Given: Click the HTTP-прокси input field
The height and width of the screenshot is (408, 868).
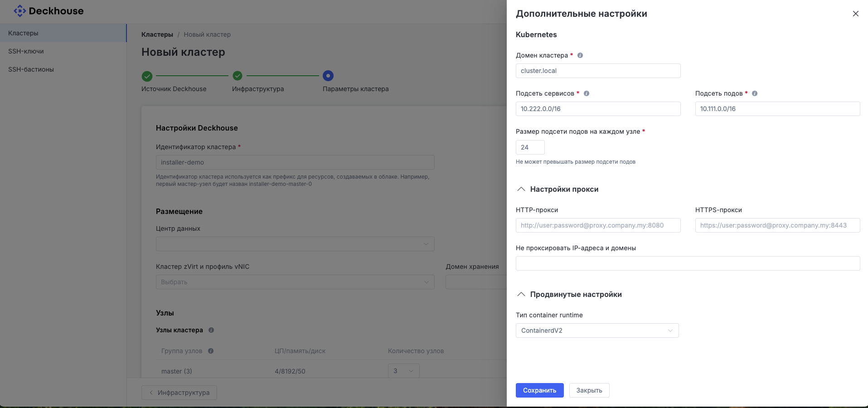Looking at the screenshot, I should click(598, 225).
